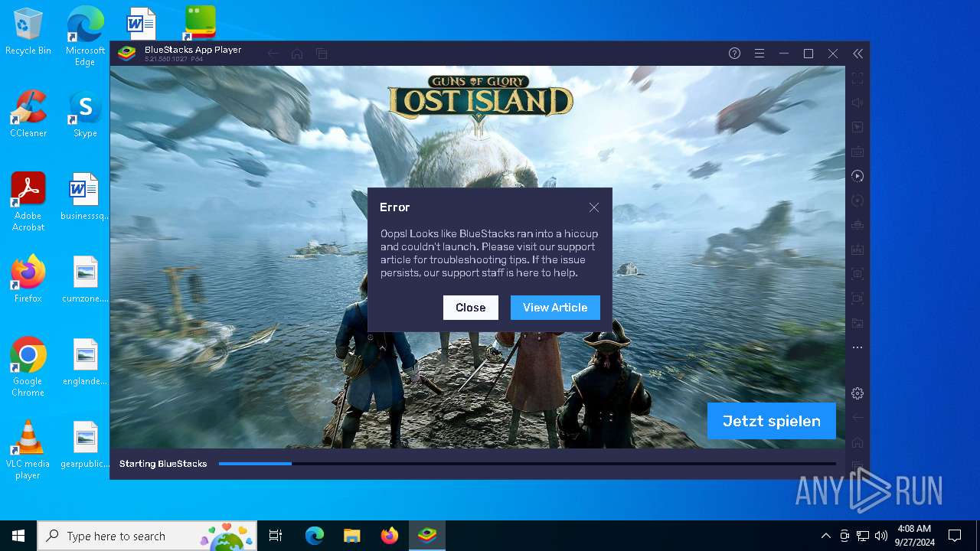Click the Starting BlueStacks progress bar
The height and width of the screenshot is (551, 980).
pyautogui.click(x=527, y=464)
